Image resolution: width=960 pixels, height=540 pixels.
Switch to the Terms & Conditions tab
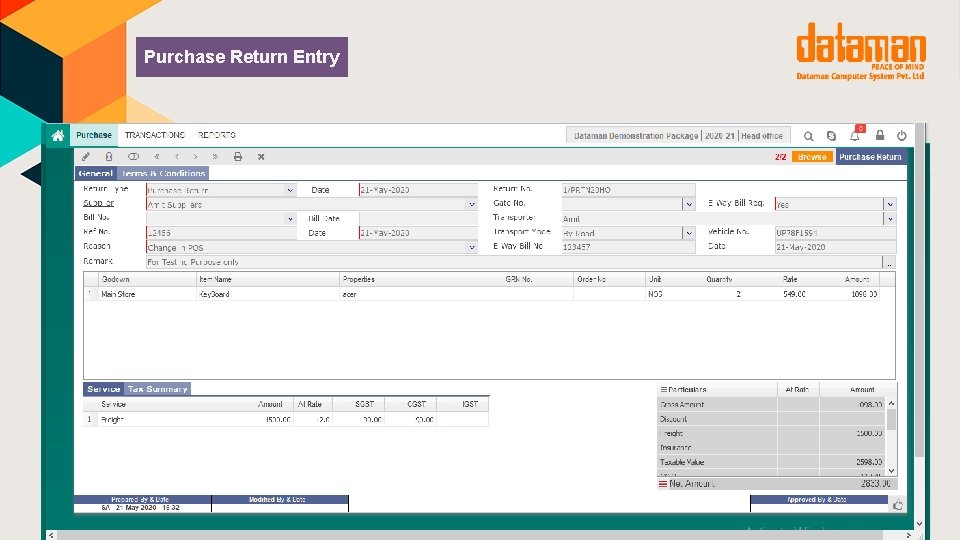[x=163, y=173]
